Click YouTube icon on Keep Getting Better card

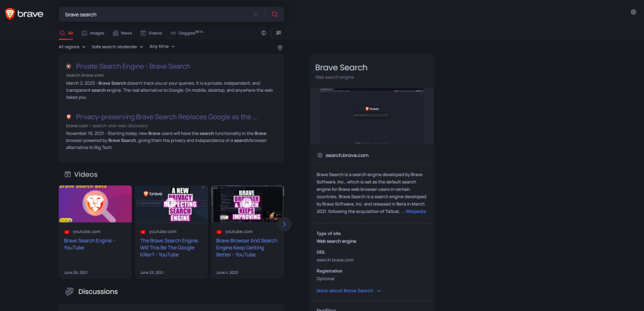pyautogui.click(x=219, y=232)
